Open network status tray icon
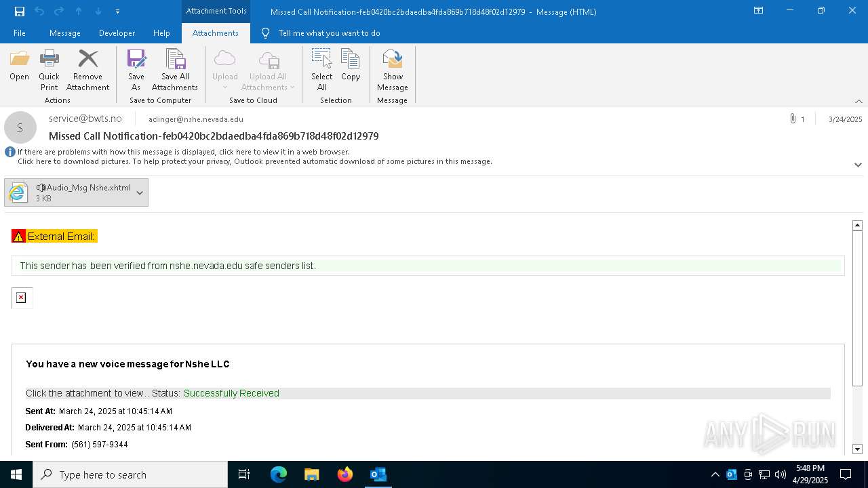The image size is (868, 488). 764,474
